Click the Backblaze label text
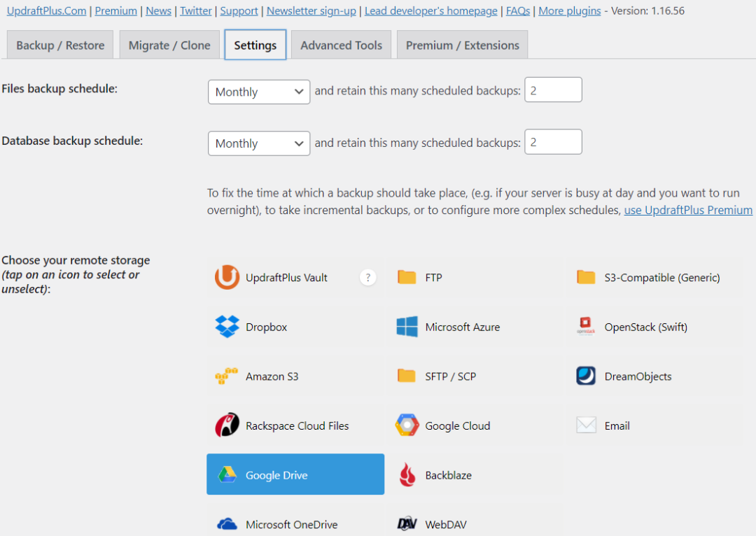 [449, 475]
